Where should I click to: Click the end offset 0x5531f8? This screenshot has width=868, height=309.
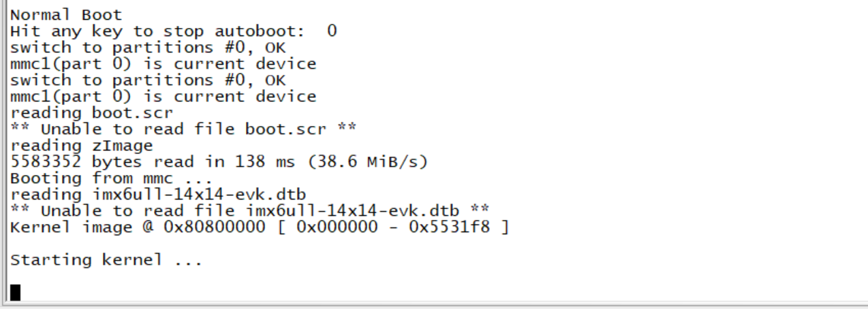pos(448,227)
